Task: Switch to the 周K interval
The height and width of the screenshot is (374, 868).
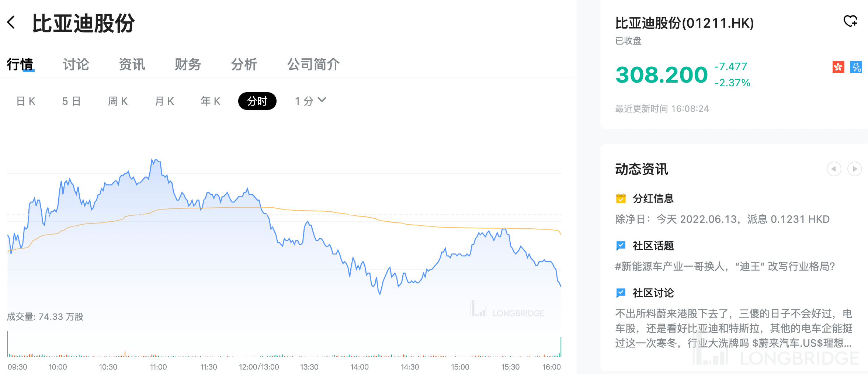Action: 118,101
